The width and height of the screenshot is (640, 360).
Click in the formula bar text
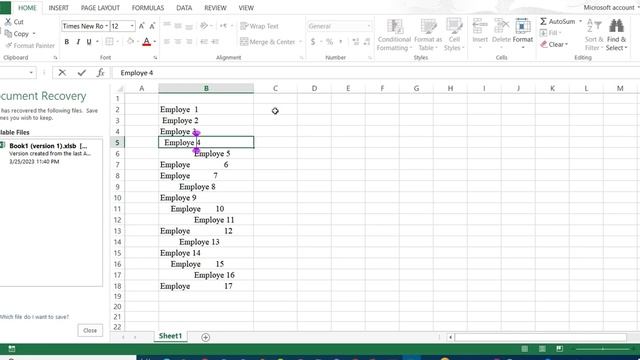[x=137, y=73]
